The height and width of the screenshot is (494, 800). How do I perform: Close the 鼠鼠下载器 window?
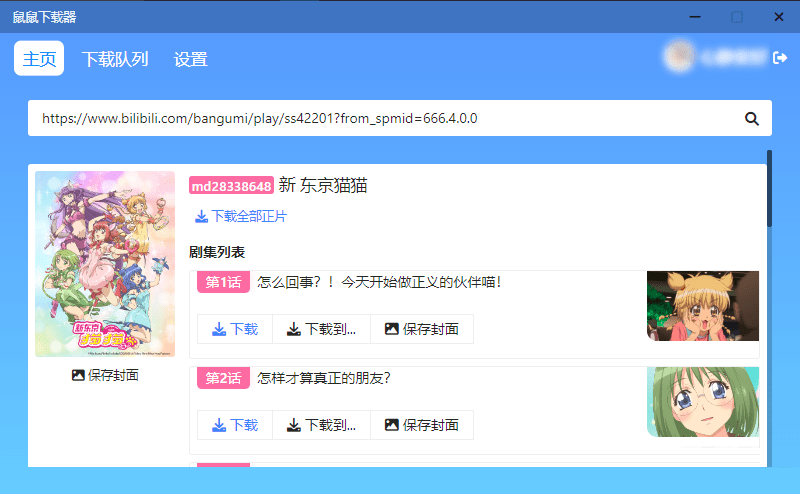pos(779,17)
